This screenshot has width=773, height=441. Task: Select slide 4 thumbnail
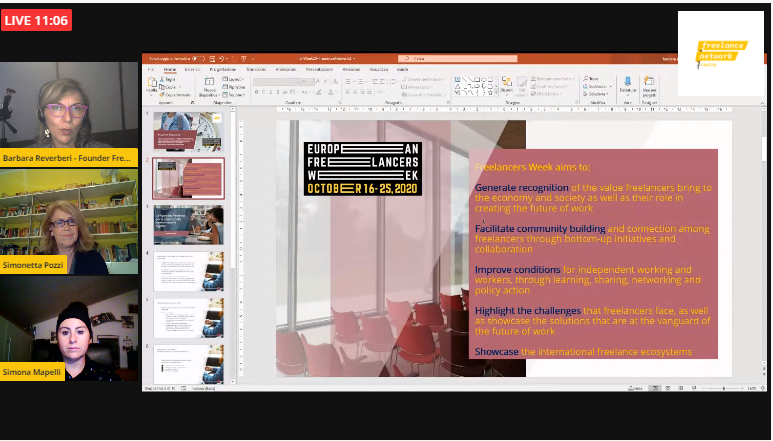[188, 271]
